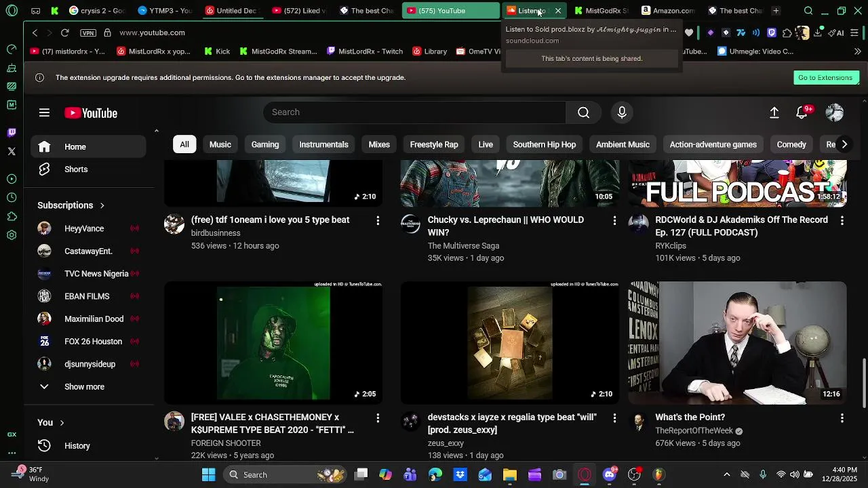This screenshot has height=488, width=868.
Task: Click the Windows Start button
Action: [x=209, y=474]
